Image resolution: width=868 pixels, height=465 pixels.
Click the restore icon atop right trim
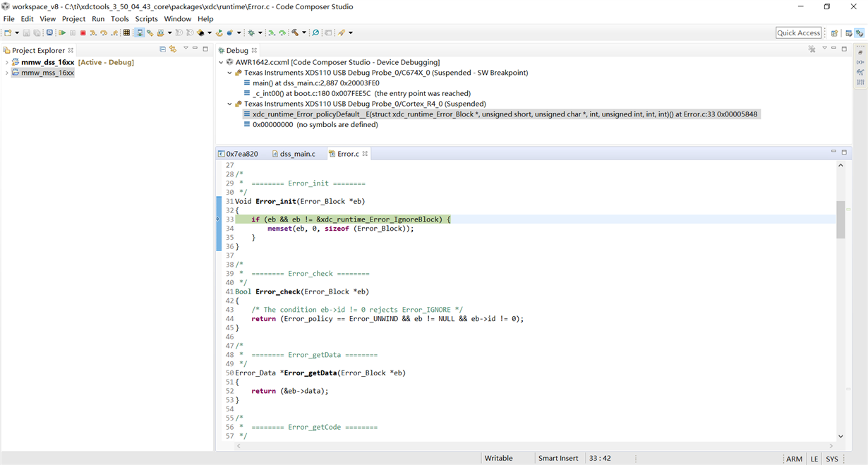(x=860, y=52)
